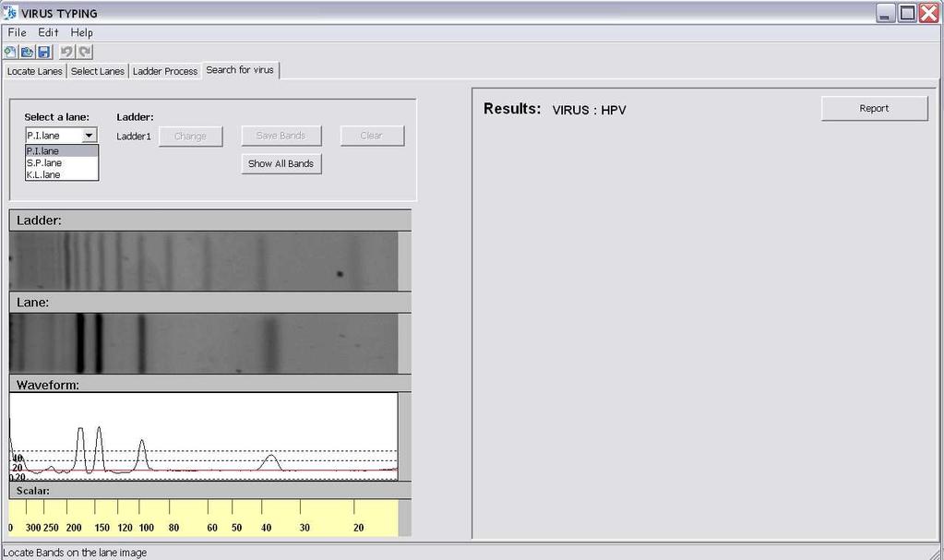Click the Change ladder button
The height and width of the screenshot is (560, 944).
pyautogui.click(x=190, y=137)
